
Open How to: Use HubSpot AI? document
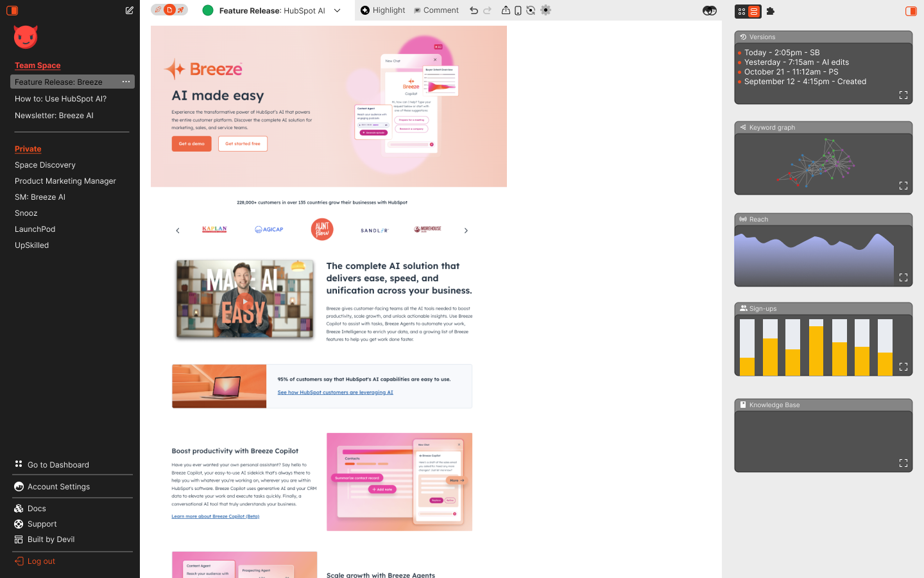[61, 99]
